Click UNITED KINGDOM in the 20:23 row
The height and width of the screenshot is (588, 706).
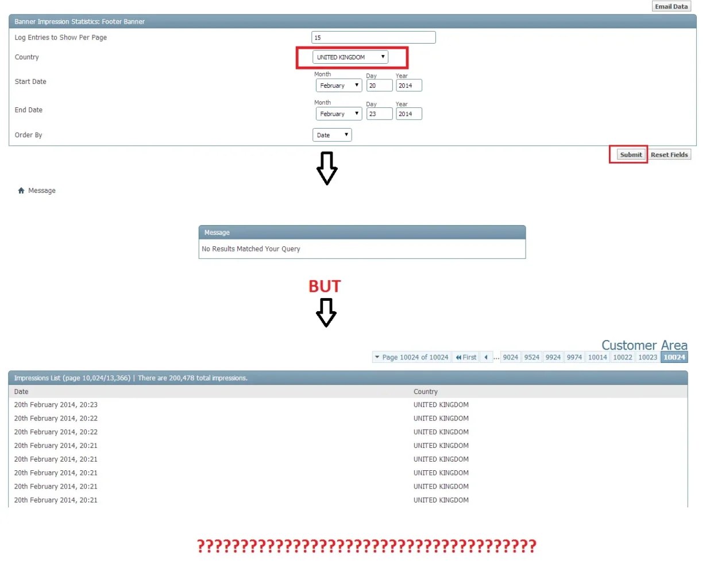(x=441, y=405)
